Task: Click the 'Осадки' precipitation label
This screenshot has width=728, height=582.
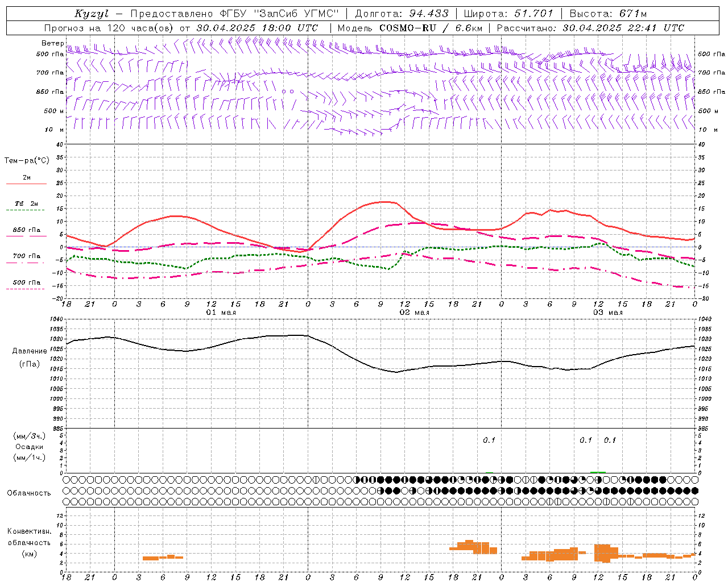Action: (30, 447)
